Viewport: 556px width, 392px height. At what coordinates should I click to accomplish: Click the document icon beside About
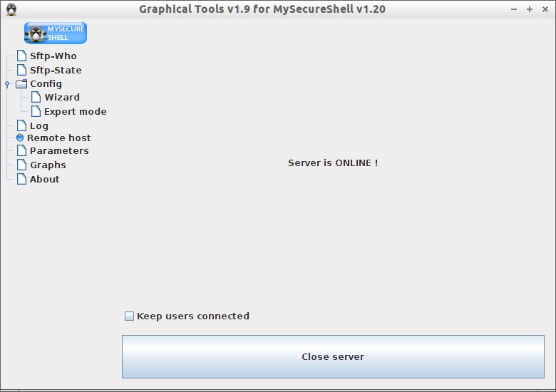(x=21, y=179)
